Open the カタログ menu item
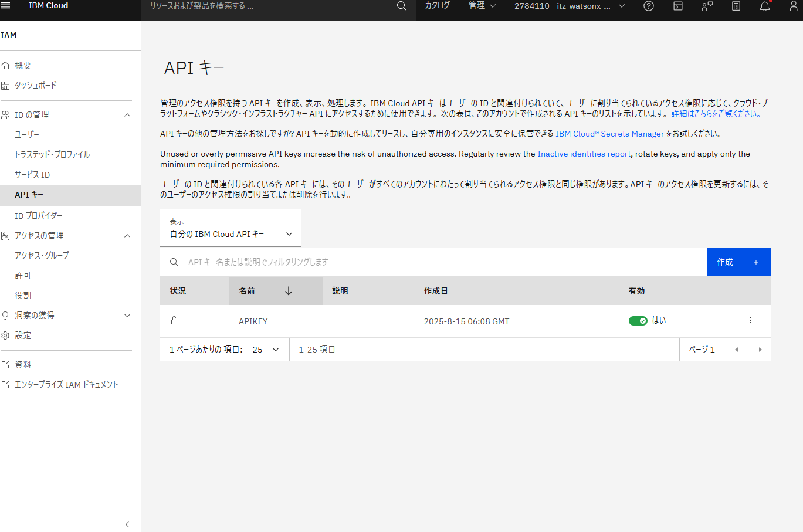The width and height of the screenshot is (803, 532). (x=438, y=6)
